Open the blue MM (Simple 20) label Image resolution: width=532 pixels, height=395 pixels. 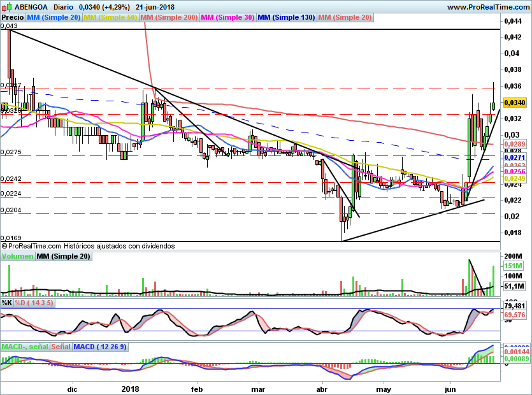point(54,17)
